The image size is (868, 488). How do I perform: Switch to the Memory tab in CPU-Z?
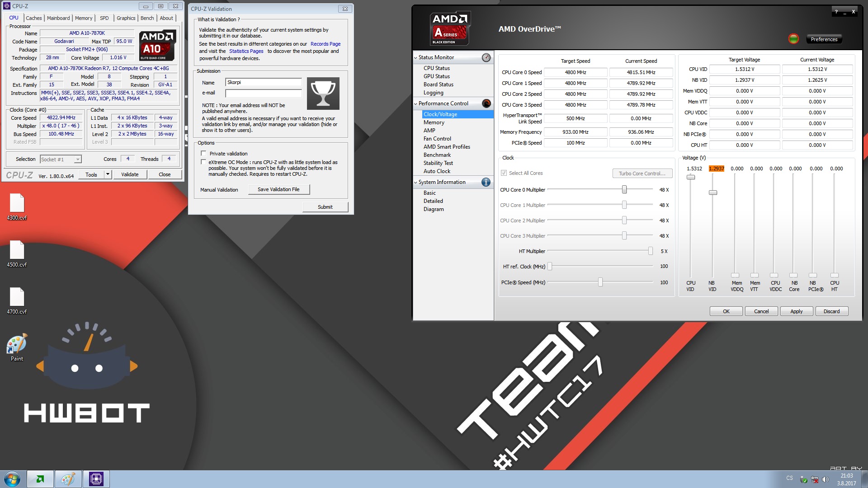(84, 18)
